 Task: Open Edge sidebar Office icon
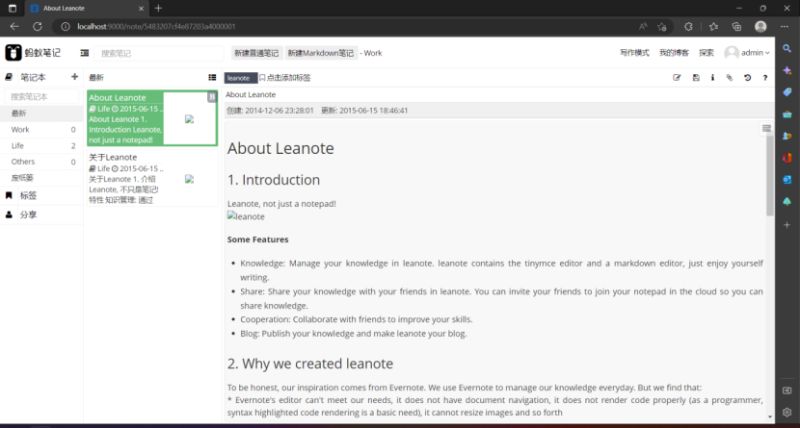(x=787, y=158)
